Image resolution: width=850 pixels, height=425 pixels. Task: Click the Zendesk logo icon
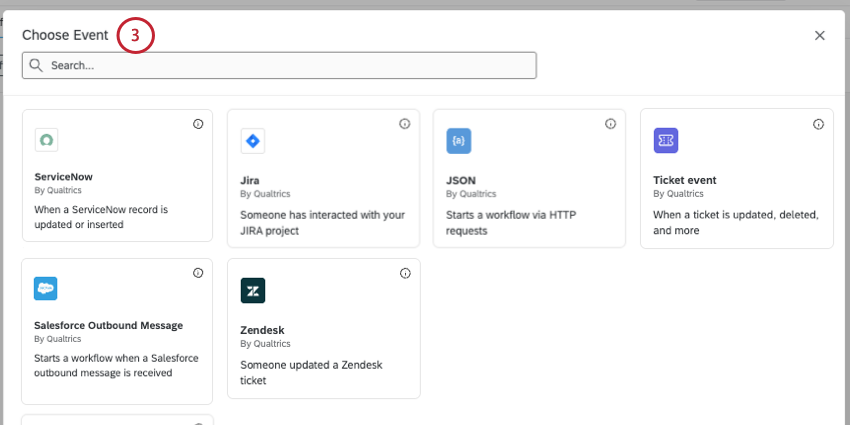253,291
